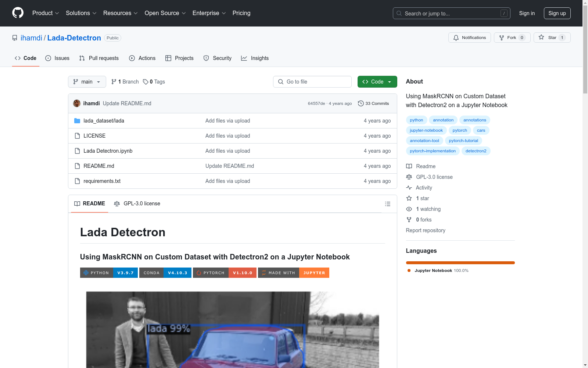
Task: Click the star icon beside 1 star
Action: coord(409,198)
